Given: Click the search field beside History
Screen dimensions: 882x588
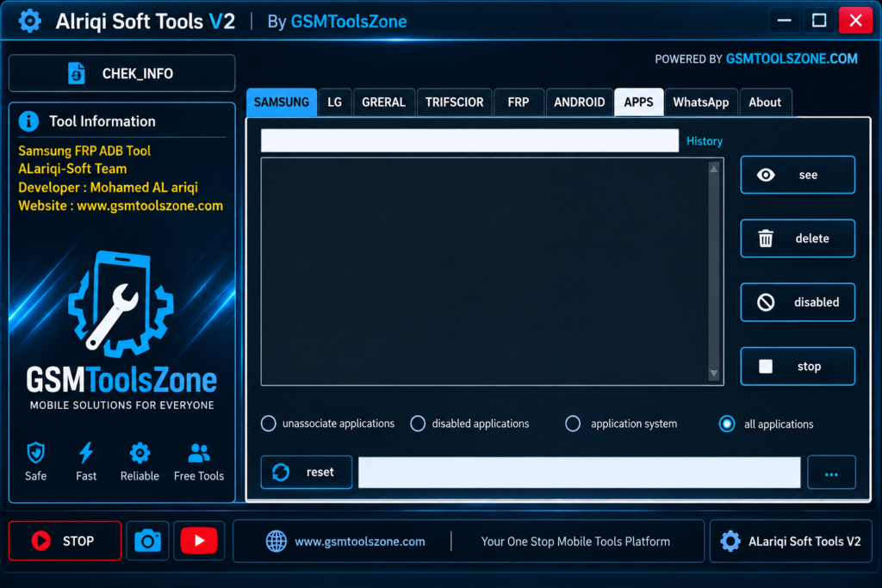Looking at the screenshot, I should click(469, 140).
